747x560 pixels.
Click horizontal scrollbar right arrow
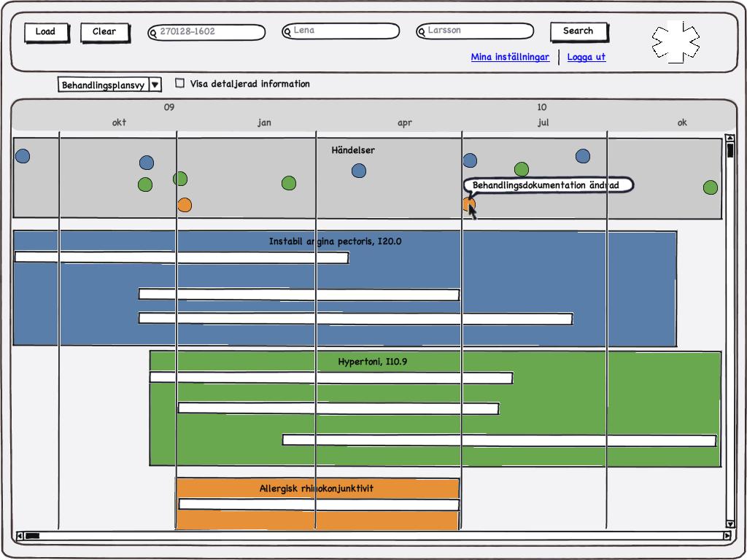pos(727,536)
